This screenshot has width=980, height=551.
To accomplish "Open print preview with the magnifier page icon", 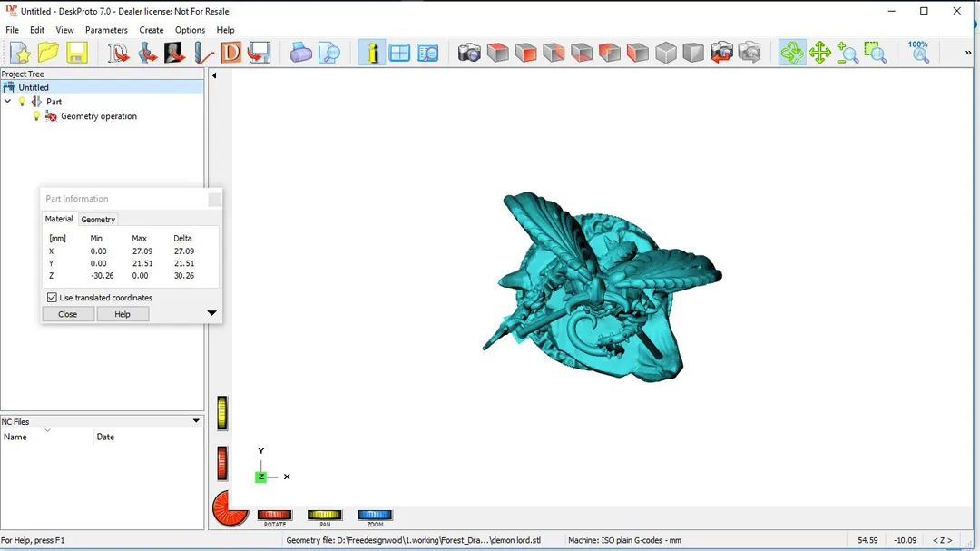I will (328, 53).
